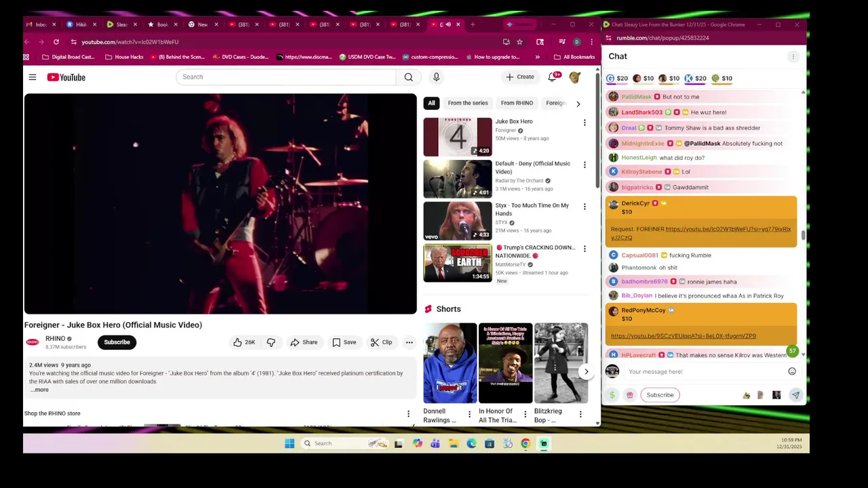868x488 pixels.
Task: Open Microsoft Edge from the taskbar
Action: coord(471,444)
